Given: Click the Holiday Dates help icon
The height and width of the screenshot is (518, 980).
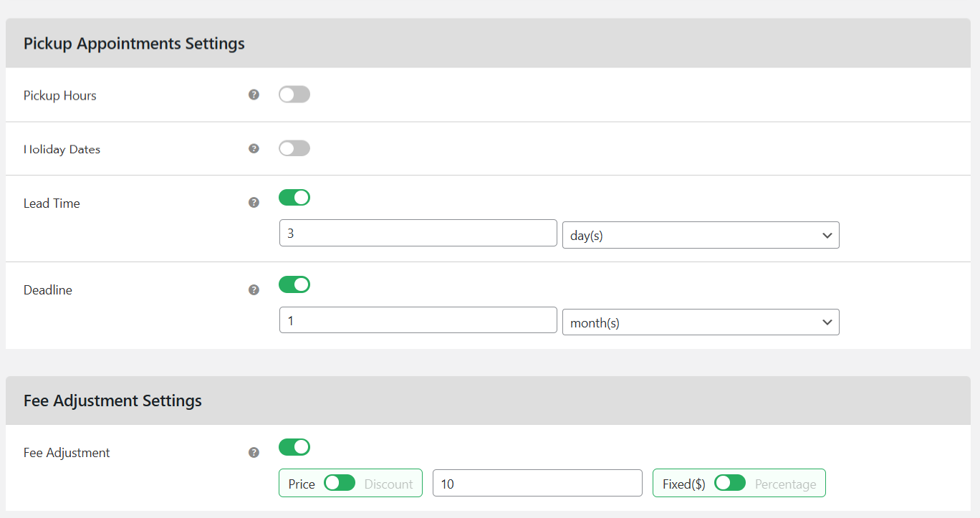Looking at the screenshot, I should [254, 148].
